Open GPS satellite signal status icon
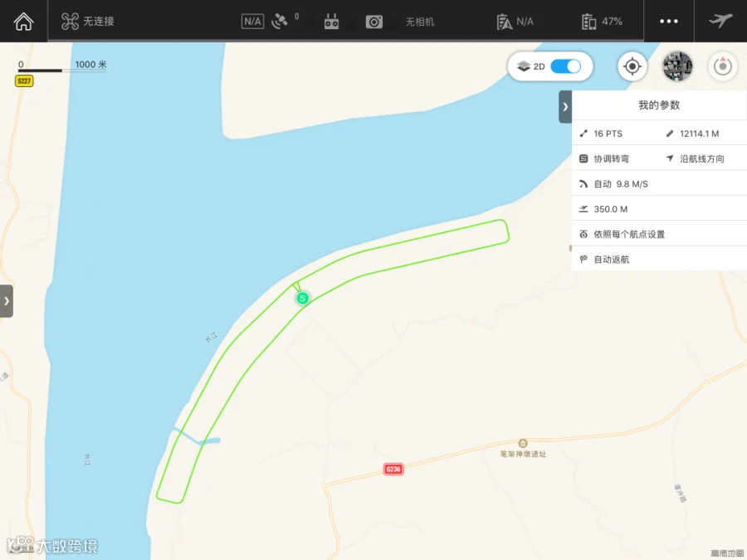Image resolution: width=747 pixels, height=560 pixels. pyautogui.click(x=279, y=22)
